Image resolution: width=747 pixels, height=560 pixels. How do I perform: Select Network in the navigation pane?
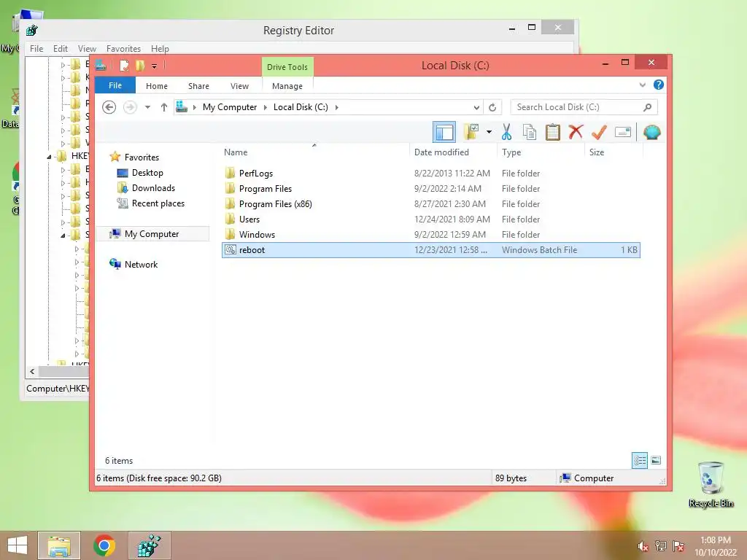tap(141, 264)
